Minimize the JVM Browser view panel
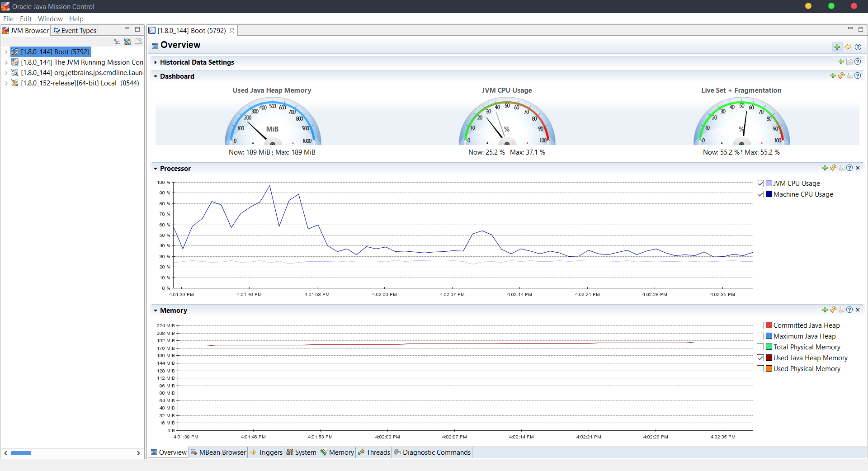868x471 pixels. pyautogui.click(x=127, y=29)
